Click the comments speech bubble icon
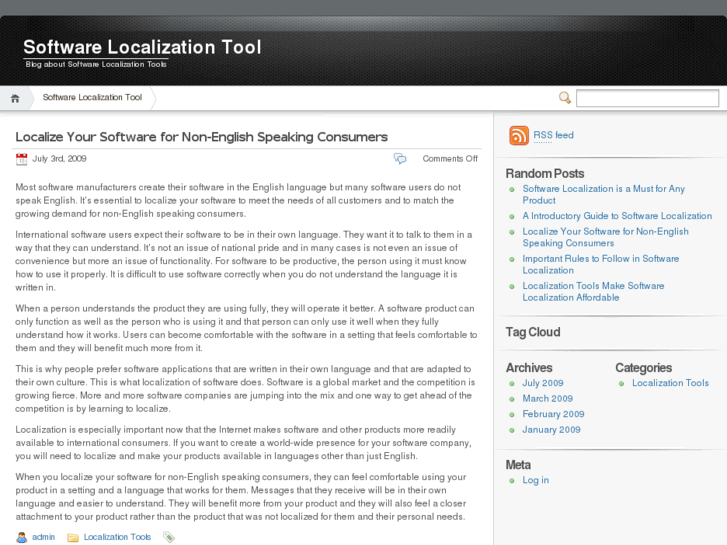The width and height of the screenshot is (727, 545). (400, 159)
